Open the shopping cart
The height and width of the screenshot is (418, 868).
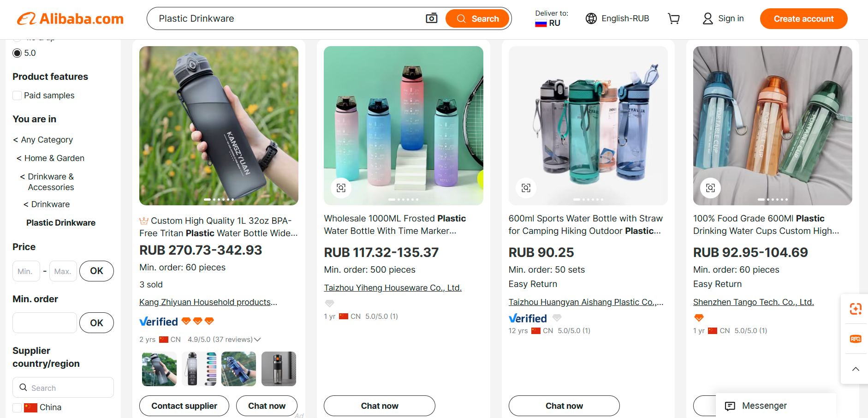click(674, 18)
